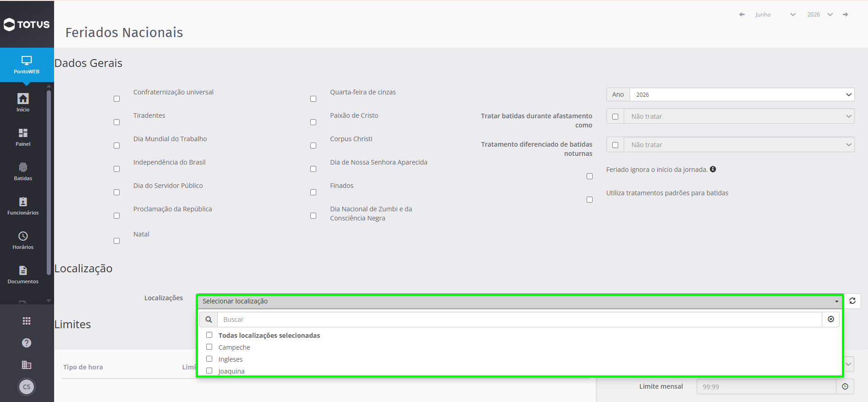Open the help question mark icon

point(27,343)
